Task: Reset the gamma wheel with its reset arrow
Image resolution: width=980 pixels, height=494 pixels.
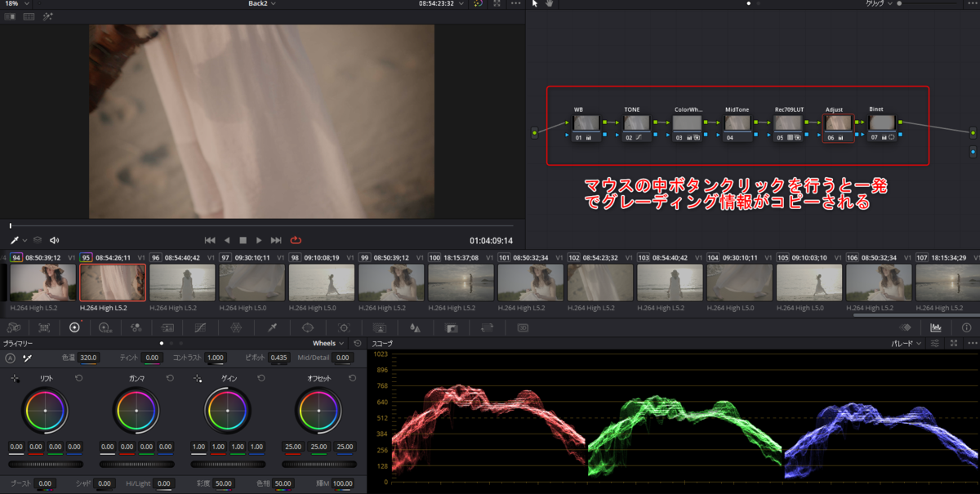Action: pyautogui.click(x=170, y=379)
